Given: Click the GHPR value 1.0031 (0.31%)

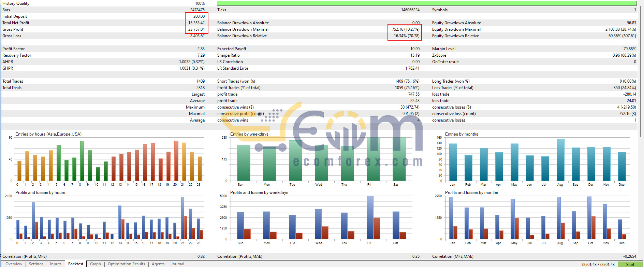Looking at the screenshot, I should coord(192,68).
